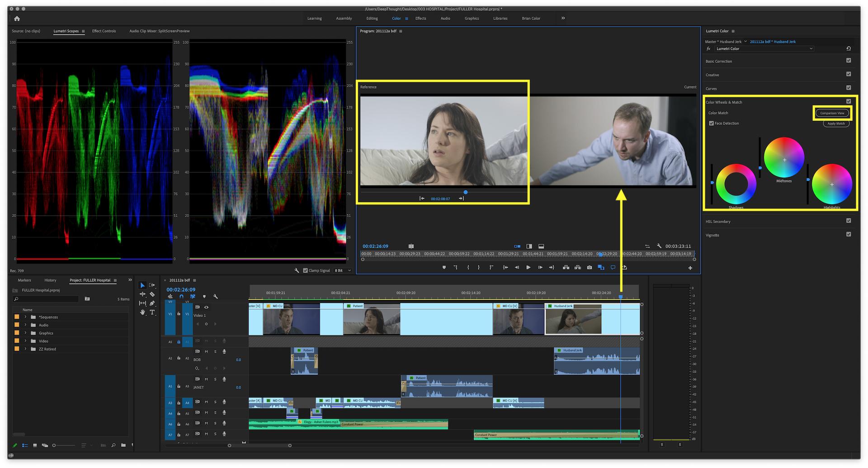This screenshot has height=468, width=868.
Task: Toggle Linked Selection in timeline
Action: (x=193, y=297)
